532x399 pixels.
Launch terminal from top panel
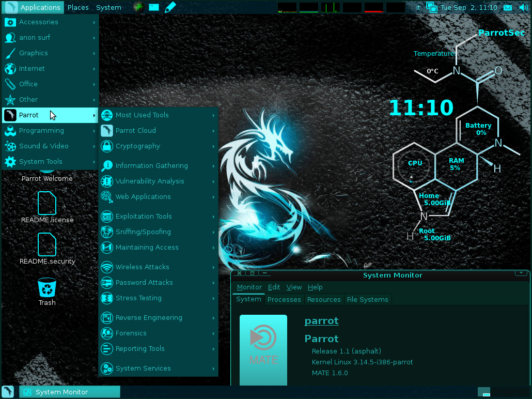pyautogui.click(x=154, y=7)
